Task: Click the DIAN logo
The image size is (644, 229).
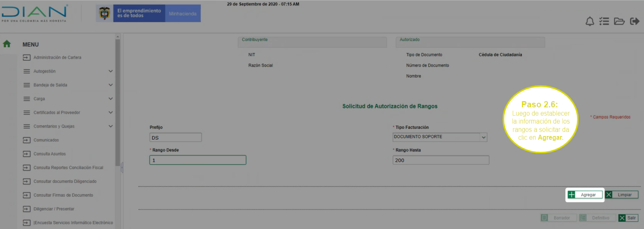Action: click(35, 14)
